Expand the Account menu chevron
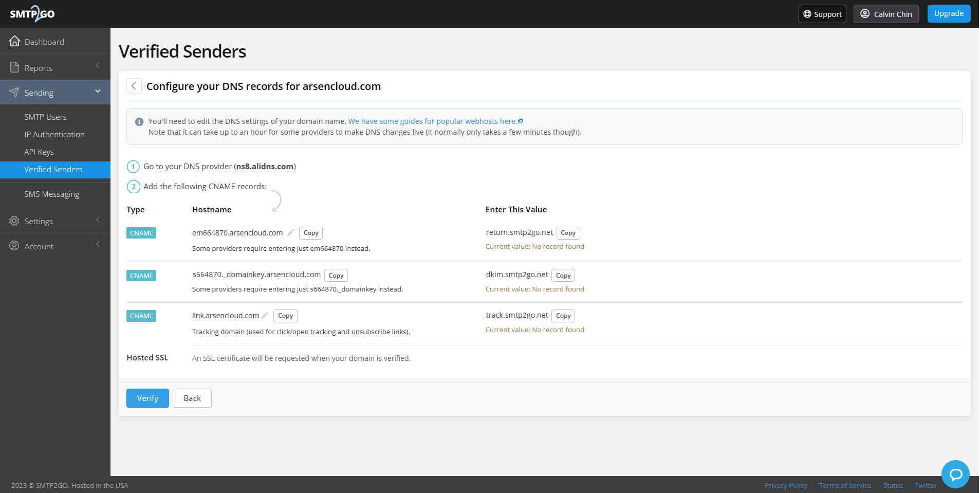Screen dimensions: 980x493 point(98,244)
